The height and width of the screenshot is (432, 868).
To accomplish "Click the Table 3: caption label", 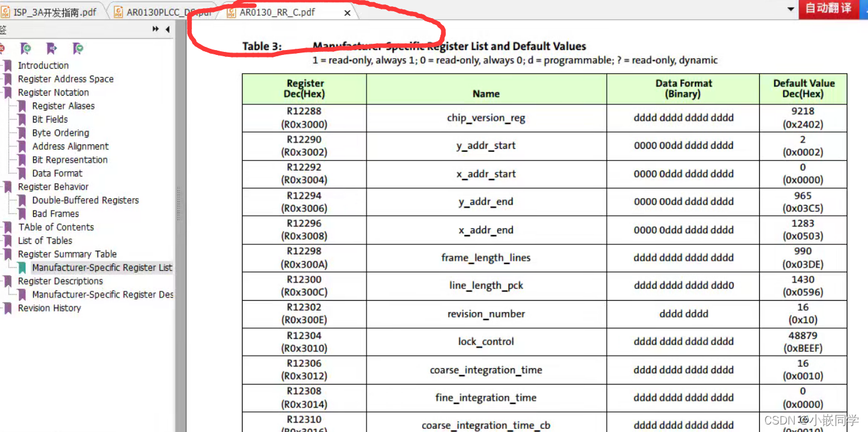I will click(x=262, y=46).
